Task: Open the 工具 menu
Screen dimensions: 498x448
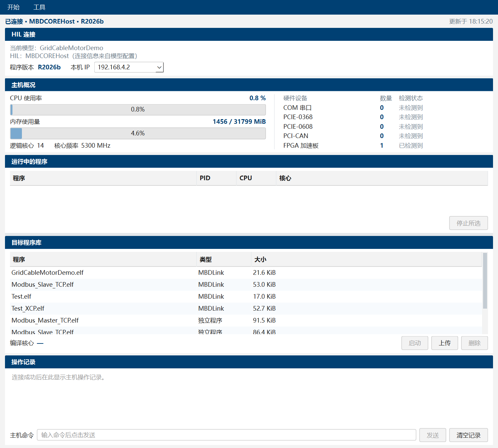Action: 39,7
